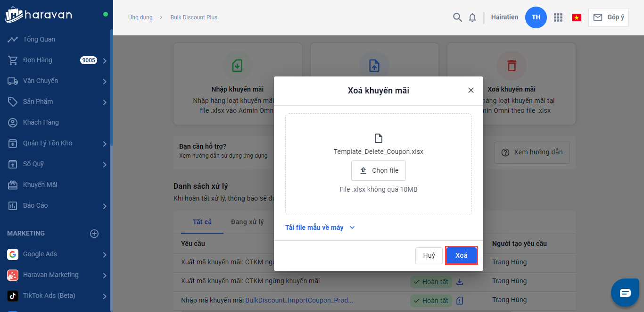
Task: Click the Vietnam flag language icon
Action: (x=576, y=17)
